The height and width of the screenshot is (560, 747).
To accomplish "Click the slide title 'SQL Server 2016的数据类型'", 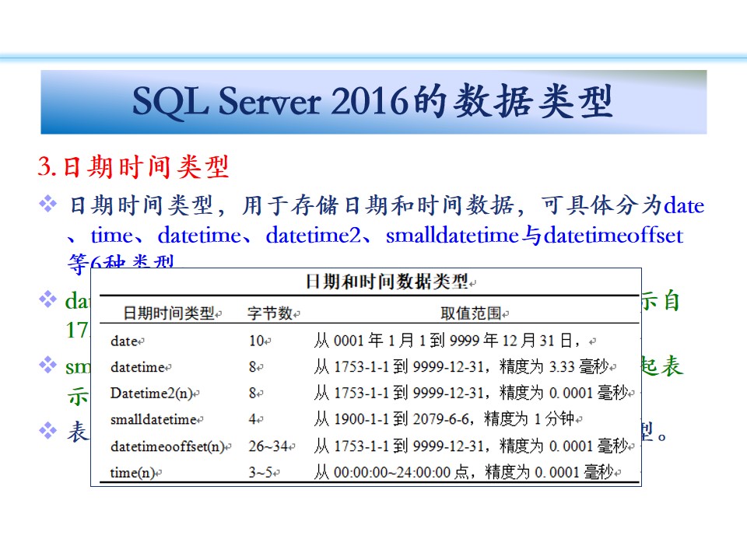I will tap(373, 101).
